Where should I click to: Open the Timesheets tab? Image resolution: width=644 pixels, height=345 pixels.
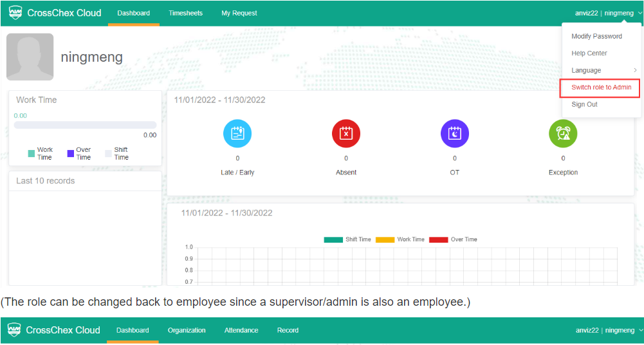pos(185,13)
